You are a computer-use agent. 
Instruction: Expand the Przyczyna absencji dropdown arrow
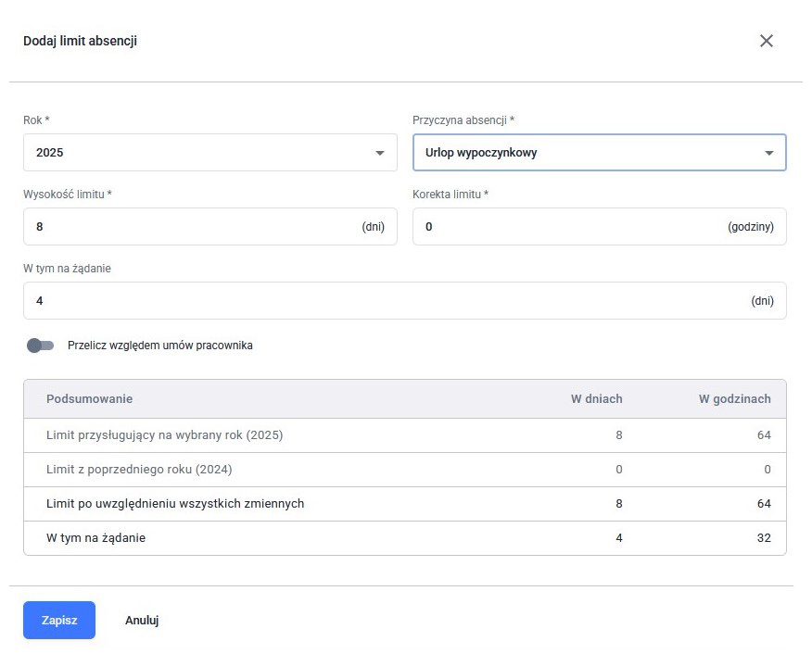coord(769,153)
